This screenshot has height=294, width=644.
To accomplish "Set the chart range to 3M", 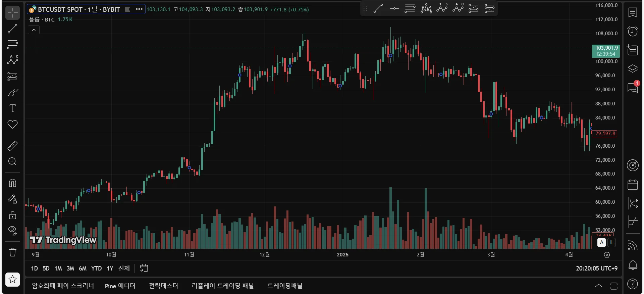I will click(70, 268).
